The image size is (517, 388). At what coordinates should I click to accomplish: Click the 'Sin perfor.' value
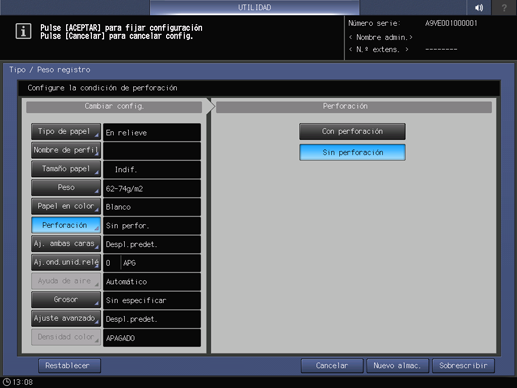[x=152, y=226]
